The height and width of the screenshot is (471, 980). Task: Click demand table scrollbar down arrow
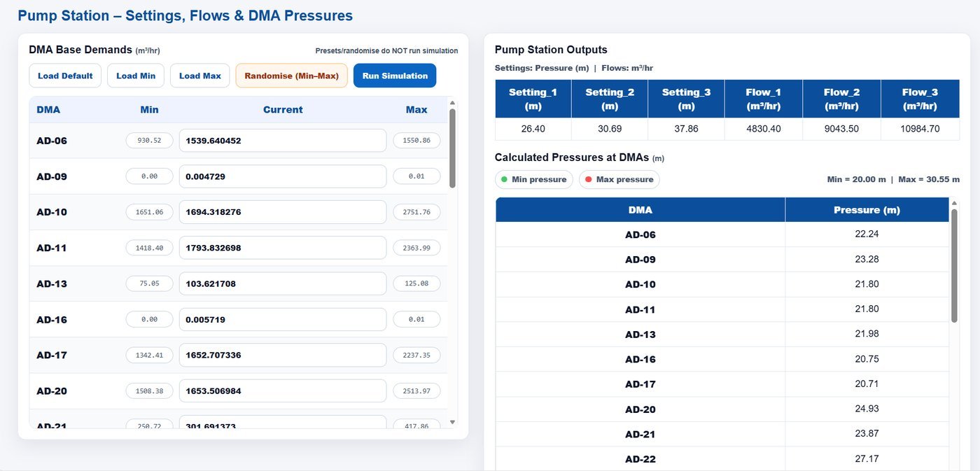coord(452,422)
